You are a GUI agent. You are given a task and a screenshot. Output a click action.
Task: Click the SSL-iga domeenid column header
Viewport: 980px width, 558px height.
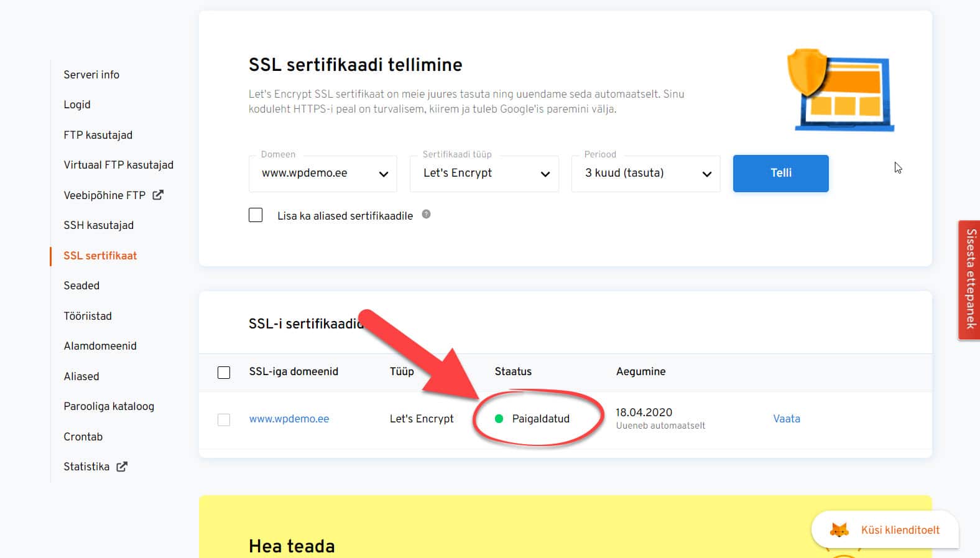294,371
